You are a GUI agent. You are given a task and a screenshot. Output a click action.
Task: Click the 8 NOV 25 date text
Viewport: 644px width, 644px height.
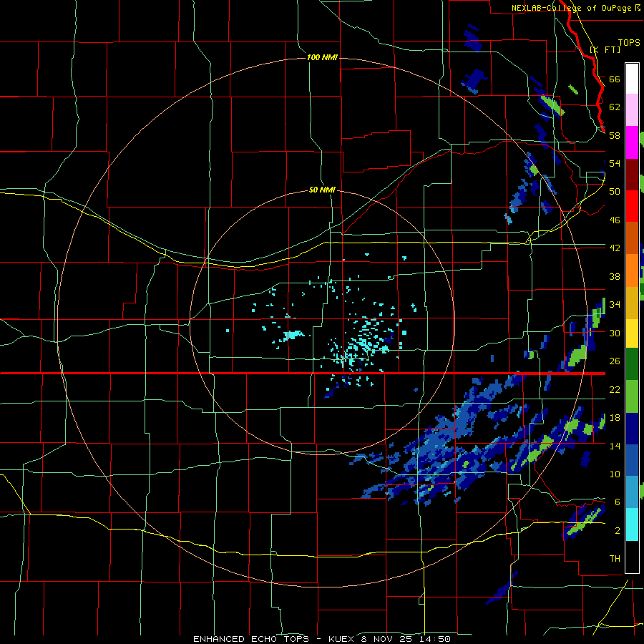pos(388,639)
